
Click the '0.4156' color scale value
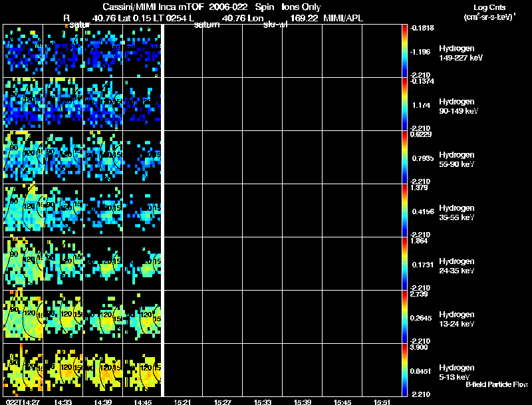click(x=423, y=211)
